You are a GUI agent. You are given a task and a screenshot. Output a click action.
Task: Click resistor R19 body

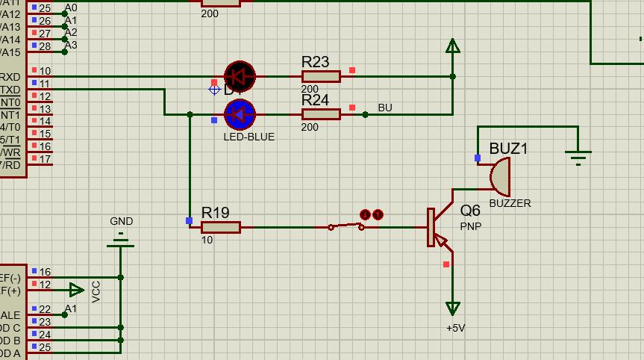221,227
